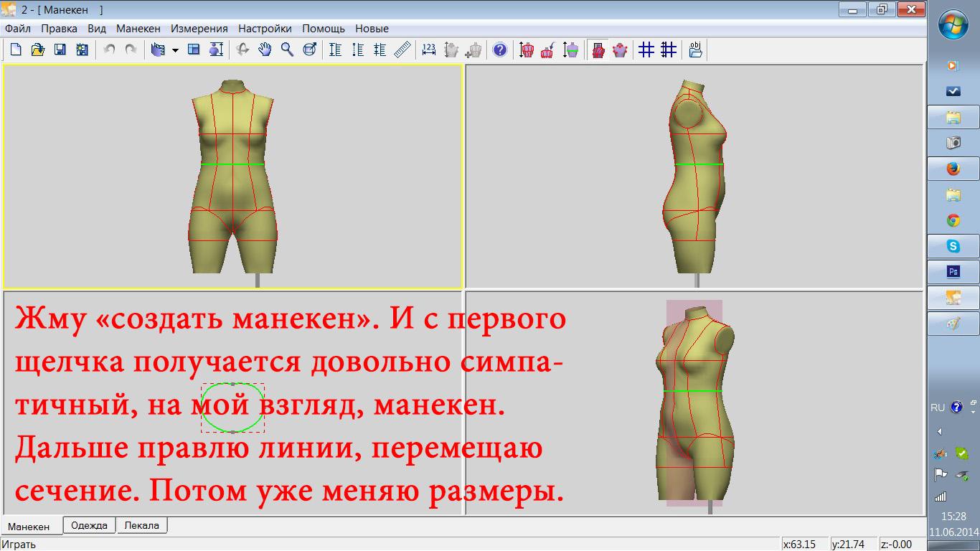Redo the last undone action

(131, 50)
